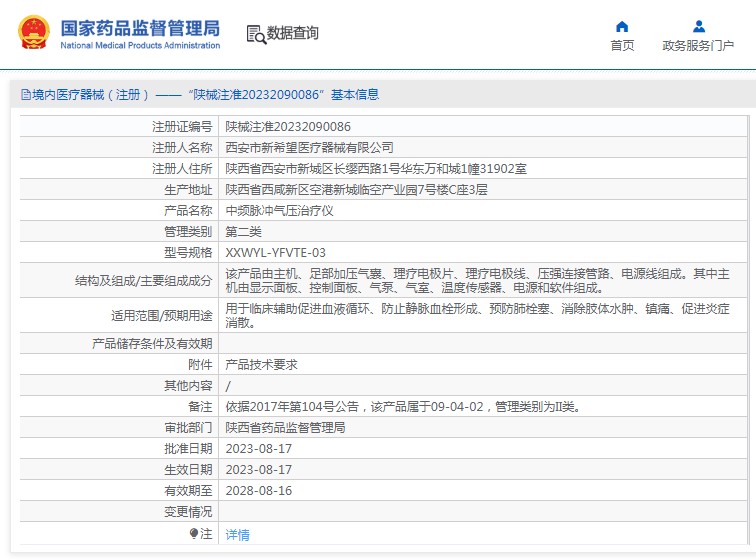756x560 pixels.
Task: Click the 产品技术要求 attachment entry
Action: [261, 365]
